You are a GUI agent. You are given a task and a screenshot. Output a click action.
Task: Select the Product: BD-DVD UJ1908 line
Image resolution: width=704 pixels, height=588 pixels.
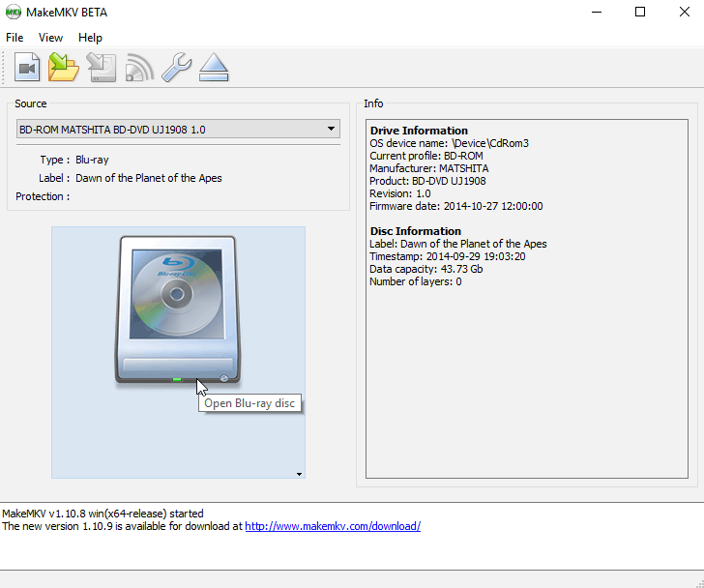coord(427,181)
